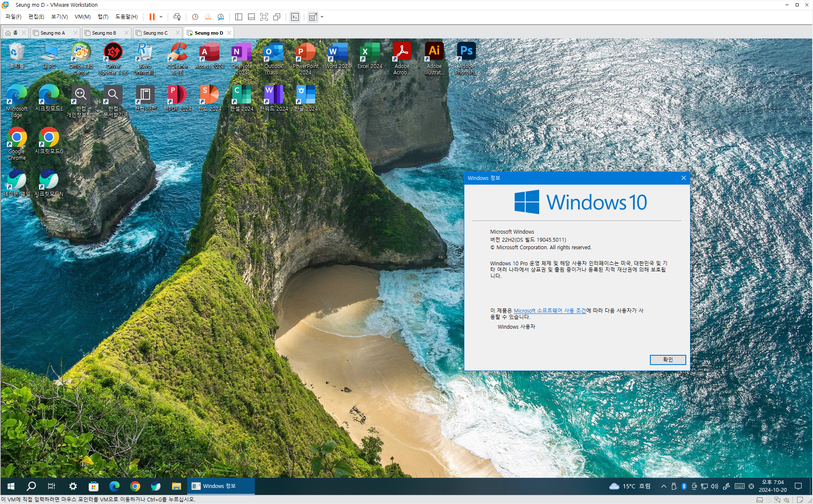Switch to Unity mode icon
The width and height of the screenshot is (813, 504).
click(277, 17)
